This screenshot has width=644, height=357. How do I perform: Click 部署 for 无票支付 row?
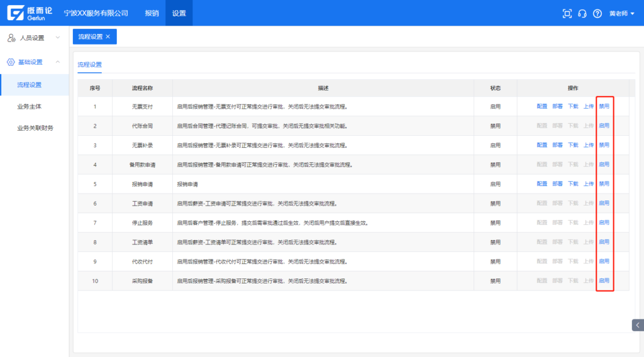pos(557,106)
